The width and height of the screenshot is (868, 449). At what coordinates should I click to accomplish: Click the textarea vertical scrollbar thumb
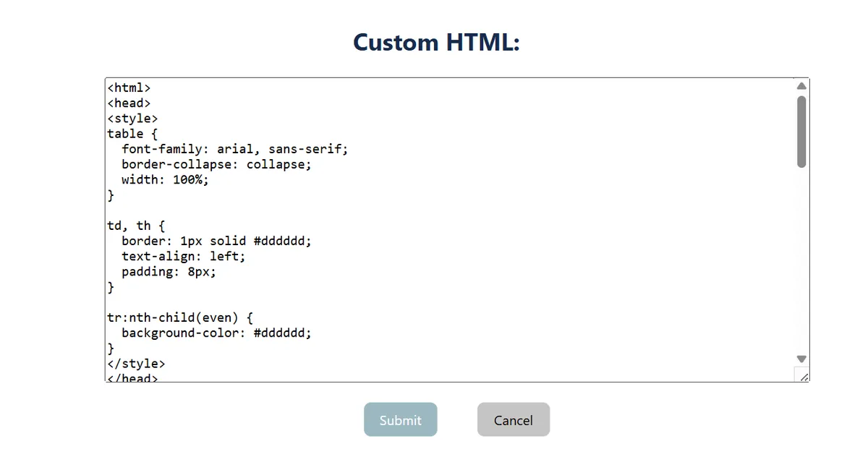click(x=801, y=132)
